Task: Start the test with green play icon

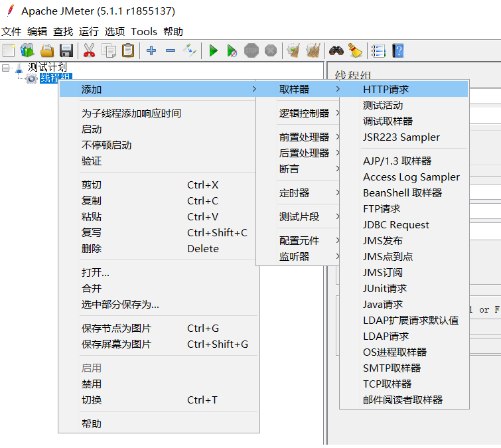Action: click(213, 50)
